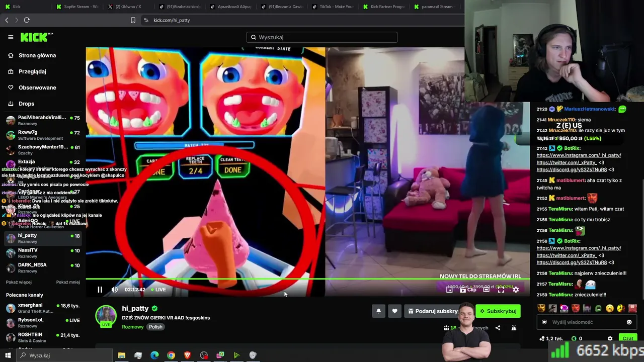Enter fullscreen video mode

501,290
